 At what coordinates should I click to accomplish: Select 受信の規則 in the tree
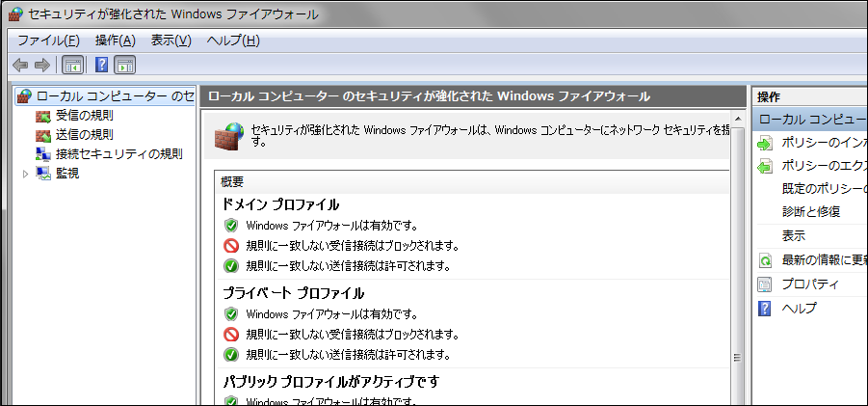[84, 117]
